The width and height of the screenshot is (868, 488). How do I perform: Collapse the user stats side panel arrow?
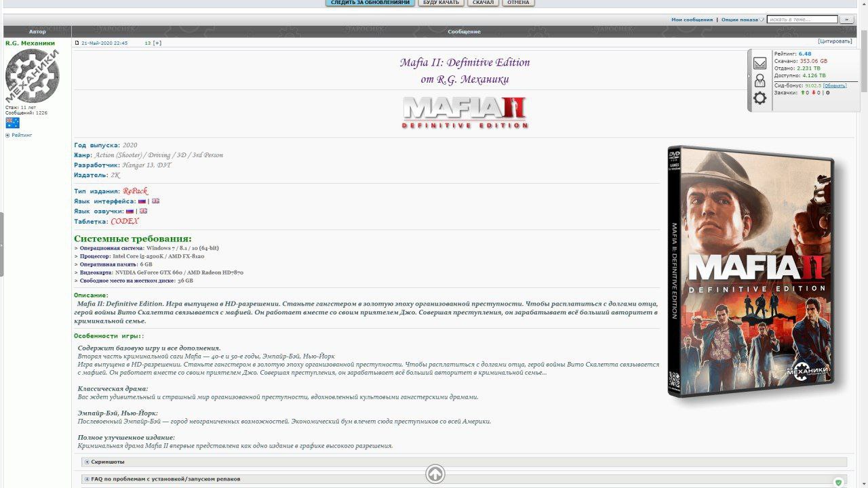pyautogui.click(x=749, y=77)
